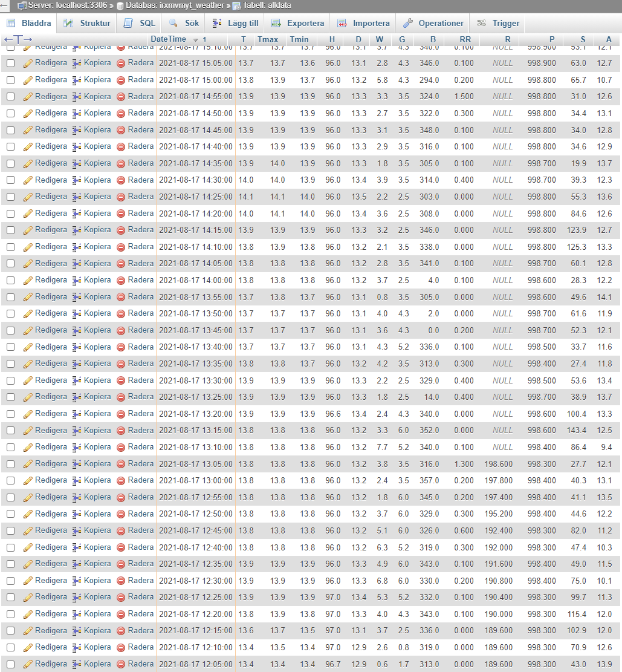This screenshot has width=622, height=672.
Task: Click Radera for 2021-08-17 13:50:00 row
Action: pyautogui.click(x=140, y=313)
